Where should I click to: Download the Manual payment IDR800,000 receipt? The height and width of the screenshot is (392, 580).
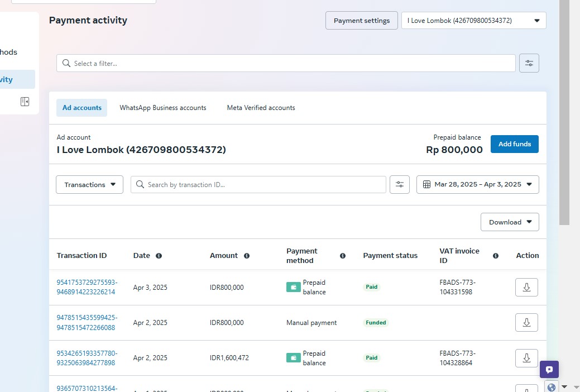click(x=526, y=322)
